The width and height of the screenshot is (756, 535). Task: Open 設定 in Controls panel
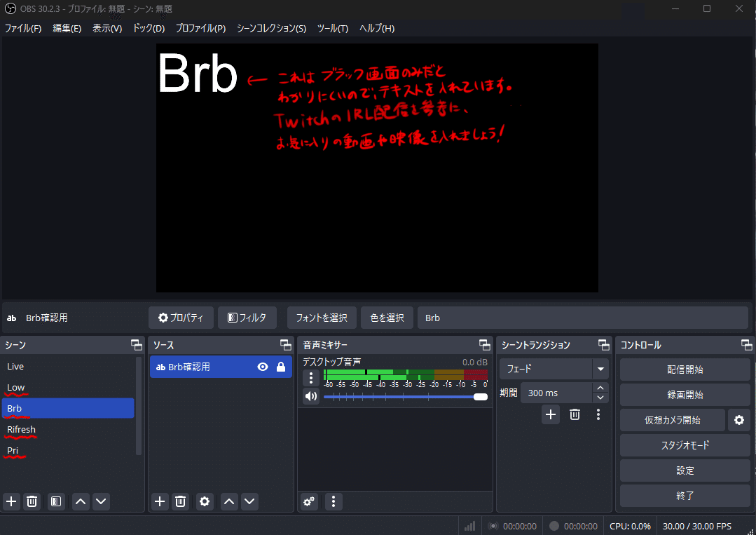[x=685, y=470]
